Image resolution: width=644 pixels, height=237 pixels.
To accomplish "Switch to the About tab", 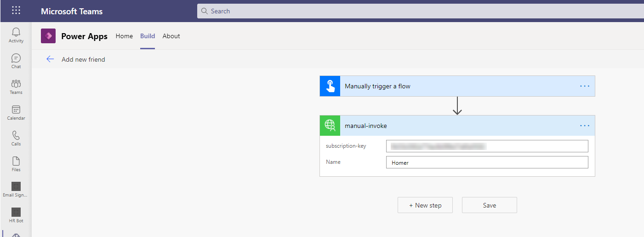I will point(171,36).
